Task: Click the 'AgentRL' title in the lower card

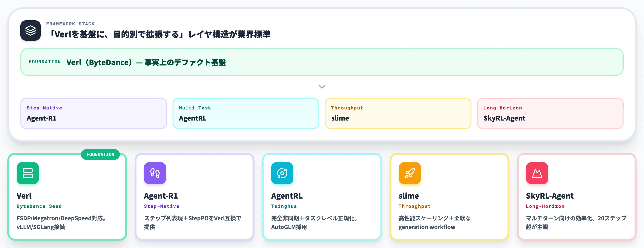Action: tap(287, 196)
